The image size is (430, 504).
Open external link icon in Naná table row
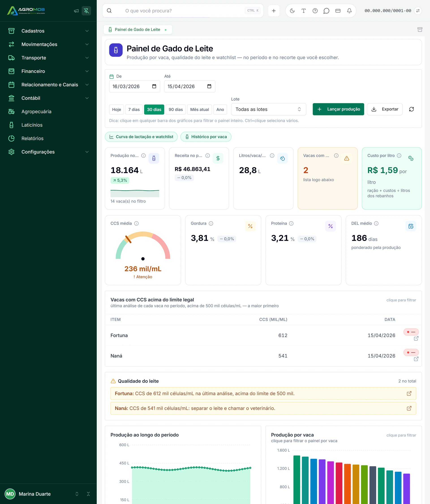(416, 359)
